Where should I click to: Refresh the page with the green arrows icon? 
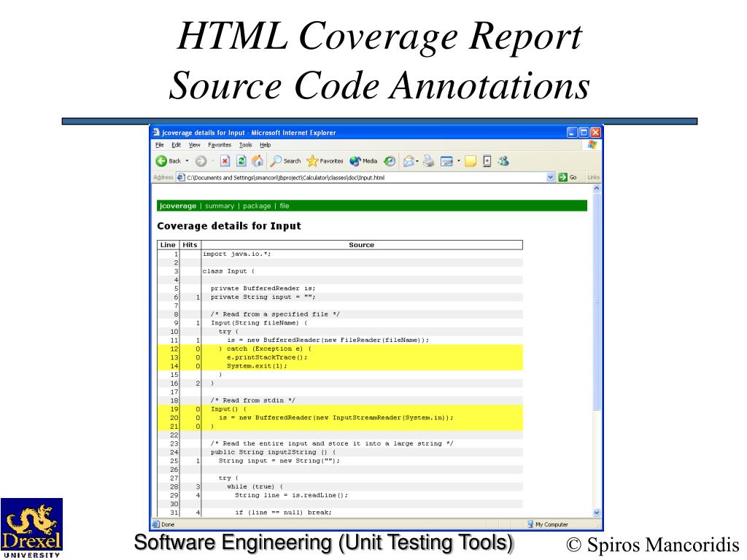tap(241, 161)
